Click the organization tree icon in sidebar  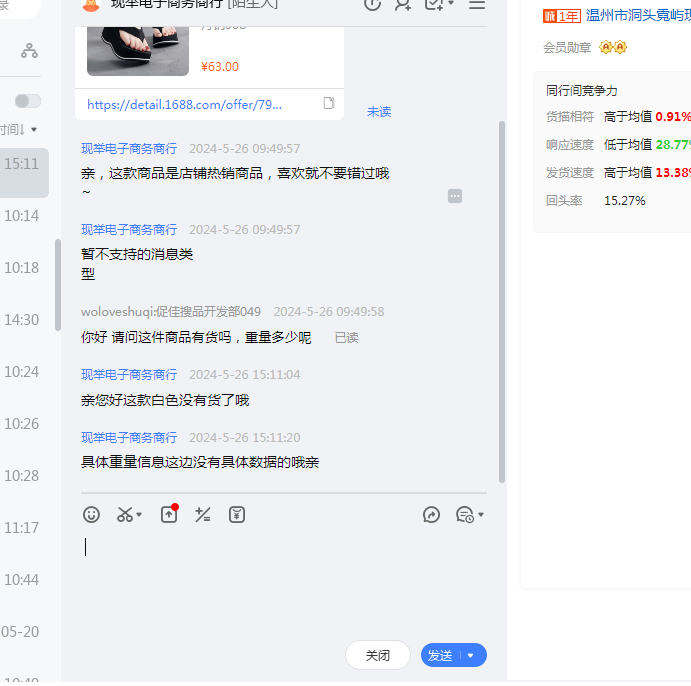click(x=29, y=51)
